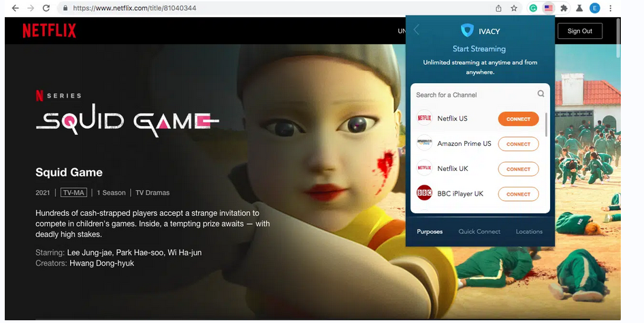Connect to BBC iPlayer UK

518,194
